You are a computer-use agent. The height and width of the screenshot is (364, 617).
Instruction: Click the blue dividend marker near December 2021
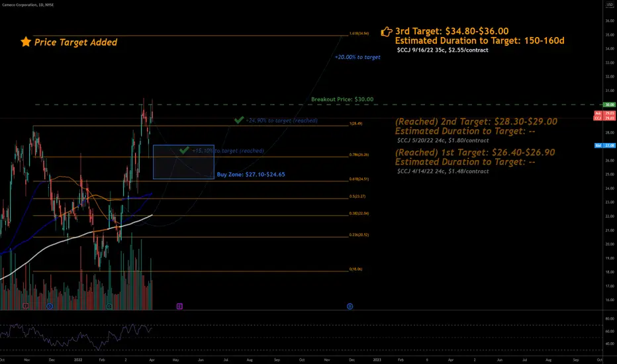click(x=50, y=306)
